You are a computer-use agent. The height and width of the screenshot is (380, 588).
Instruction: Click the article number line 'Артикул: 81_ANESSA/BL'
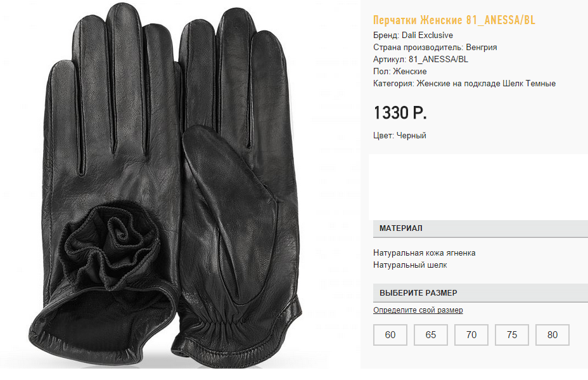[421, 60]
